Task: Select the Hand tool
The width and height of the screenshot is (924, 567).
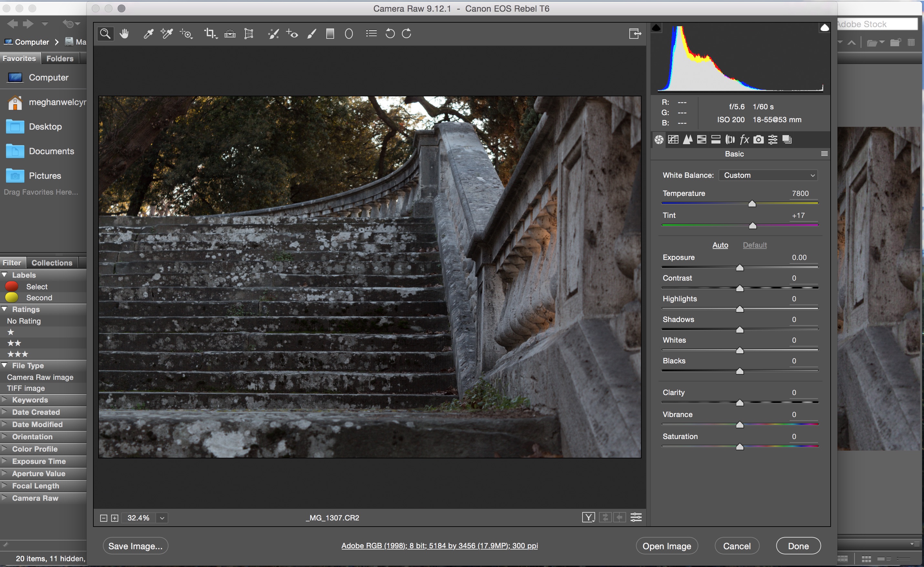Action: (x=124, y=33)
